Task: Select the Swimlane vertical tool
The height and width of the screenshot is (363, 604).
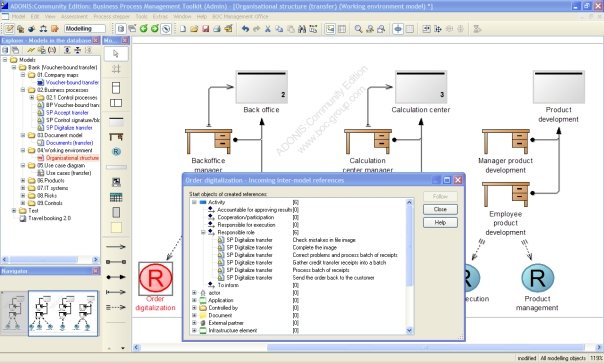Action: [x=116, y=87]
